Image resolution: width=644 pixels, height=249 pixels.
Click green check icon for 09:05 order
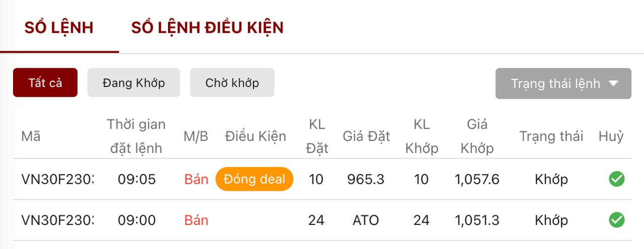coord(616,179)
